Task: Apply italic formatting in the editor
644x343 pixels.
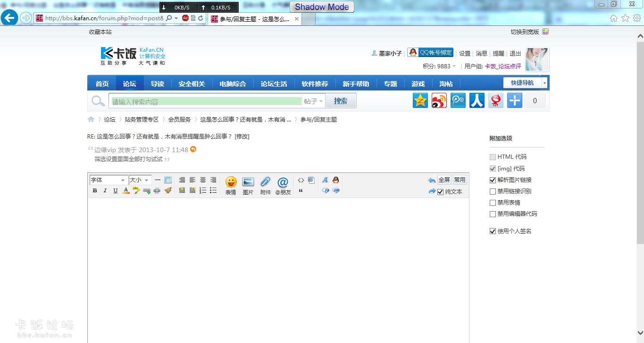Action: [x=105, y=191]
